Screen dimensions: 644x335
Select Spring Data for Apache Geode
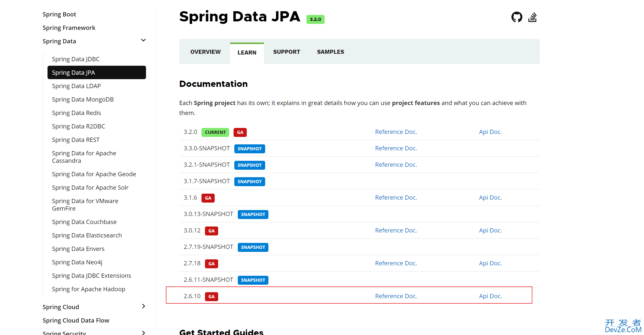click(94, 174)
